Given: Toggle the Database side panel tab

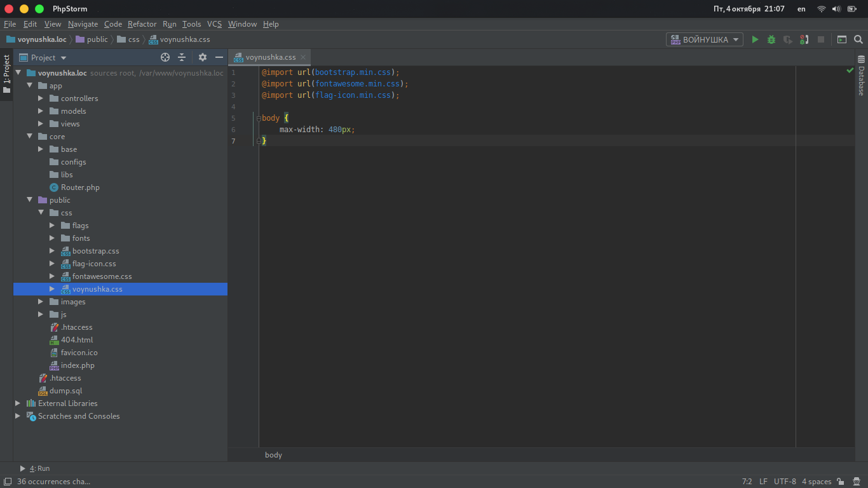Looking at the screenshot, I should (862, 76).
